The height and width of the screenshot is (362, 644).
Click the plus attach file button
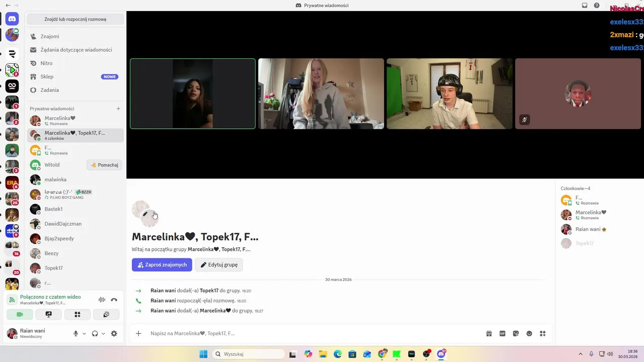[138, 333]
